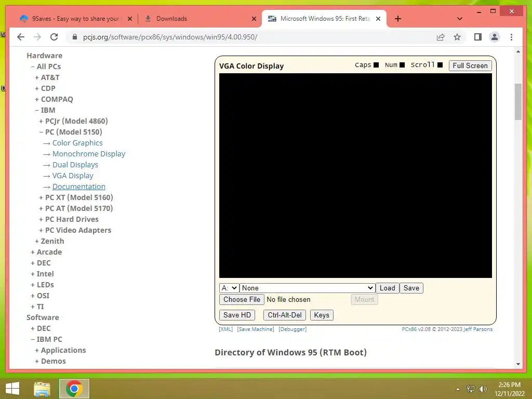
Task: Open the None diskette dropdown
Action: (308, 288)
